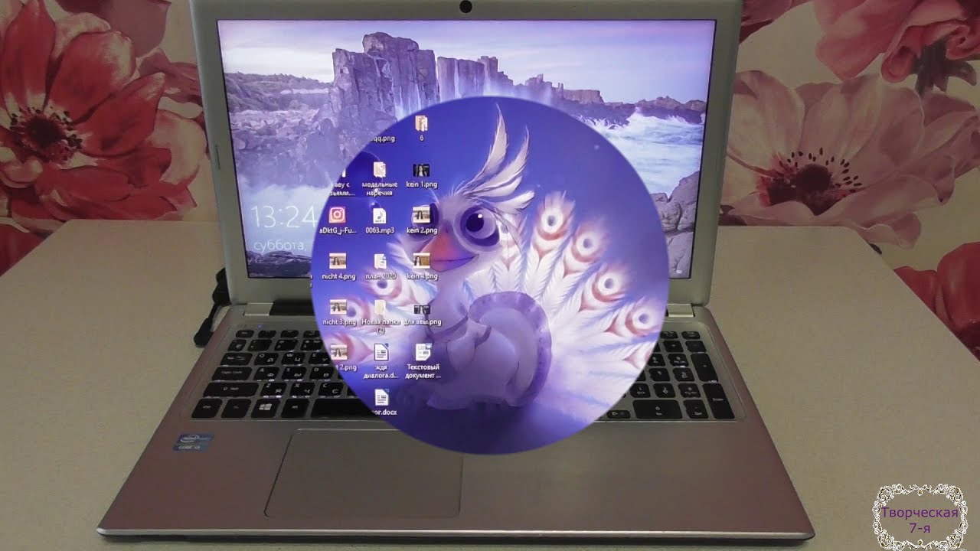Open the kein 1.png image file
980x551 pixels.
[422, 175]
